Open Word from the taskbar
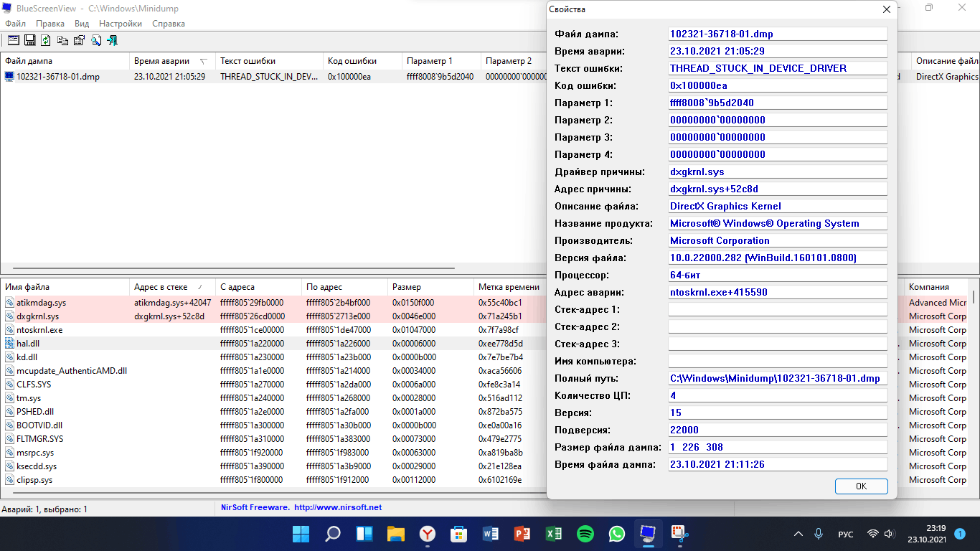Image resolution: width=980 pixels, height=551 pixels. pos(491,534)
